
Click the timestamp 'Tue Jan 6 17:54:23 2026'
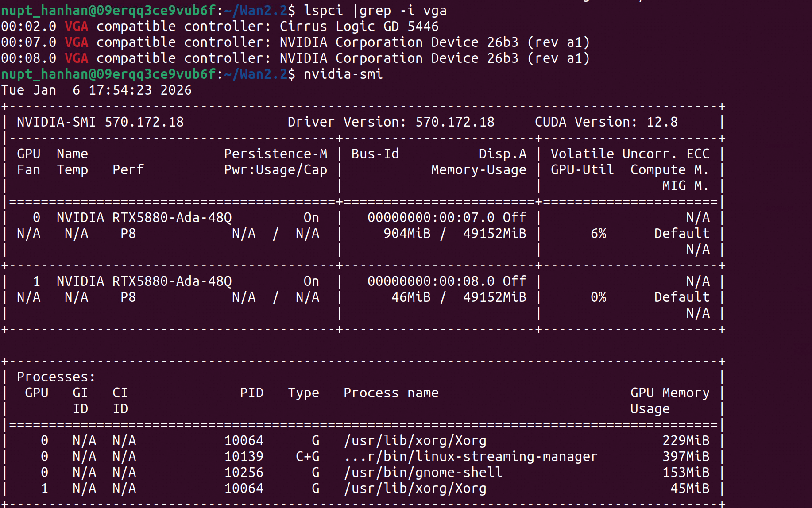click(97, 90)
